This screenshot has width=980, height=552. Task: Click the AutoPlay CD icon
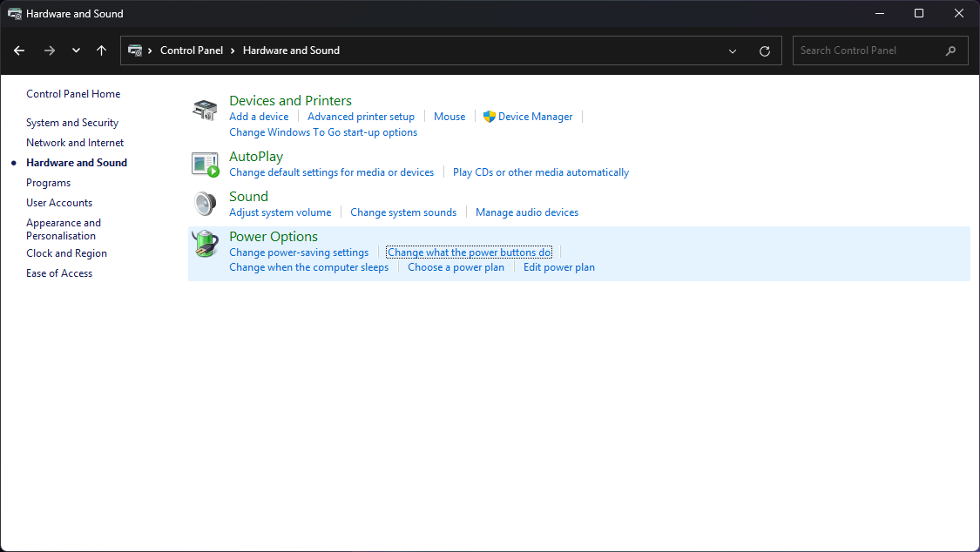(205, 163)
